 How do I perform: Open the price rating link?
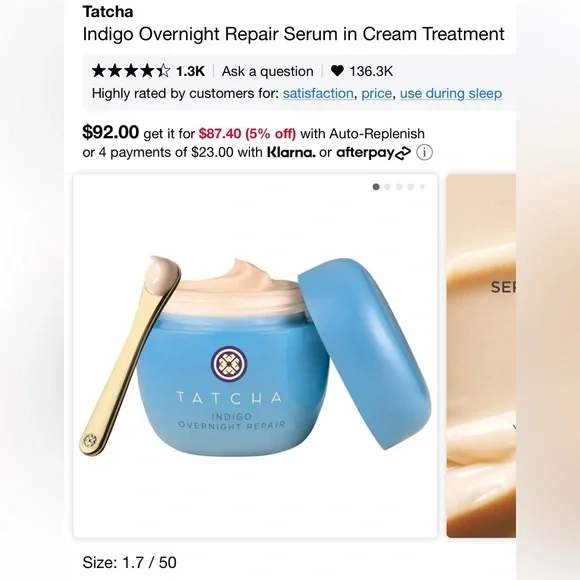pyautogui.click(x=376, y=93)
